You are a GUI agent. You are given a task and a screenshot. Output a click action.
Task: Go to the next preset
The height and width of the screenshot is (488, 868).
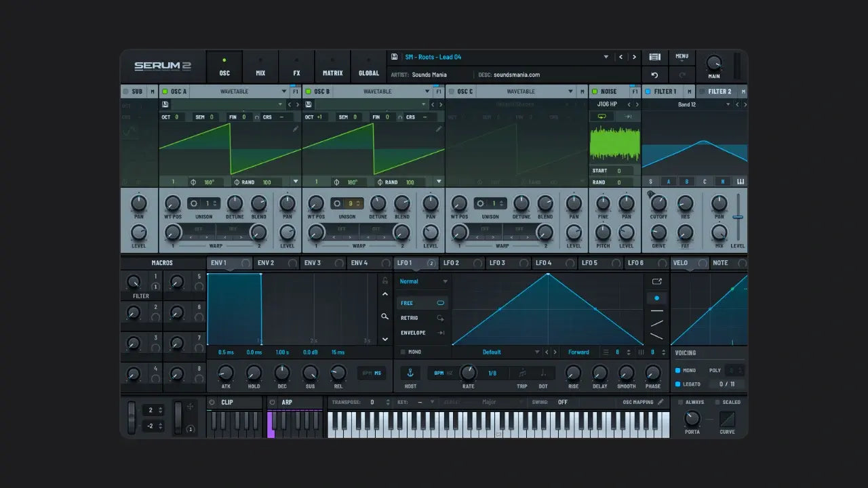634,57
